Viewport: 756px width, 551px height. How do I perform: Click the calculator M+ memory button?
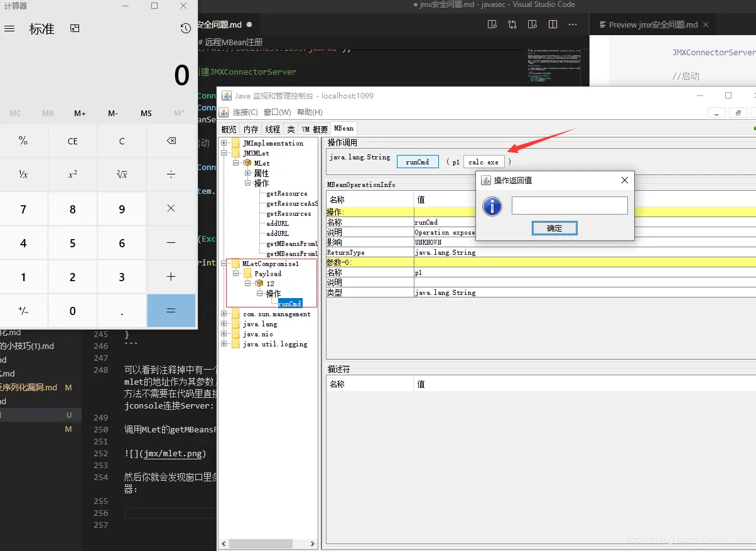click(80, 114)
